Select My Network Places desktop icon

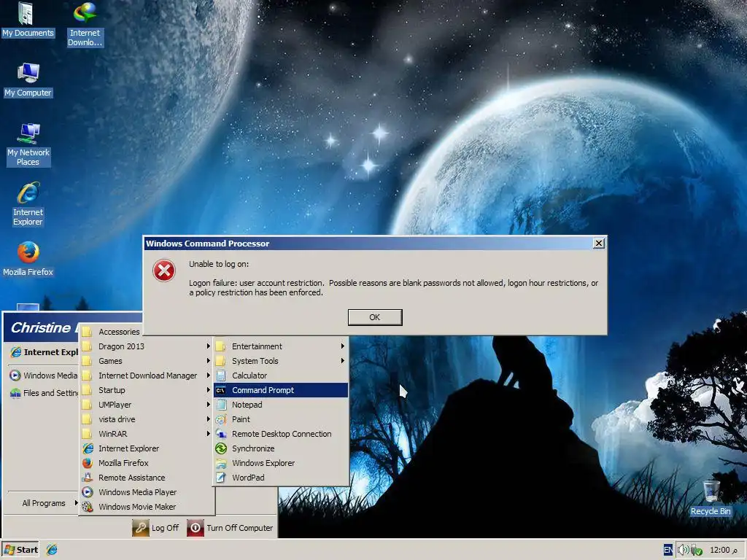28,145
